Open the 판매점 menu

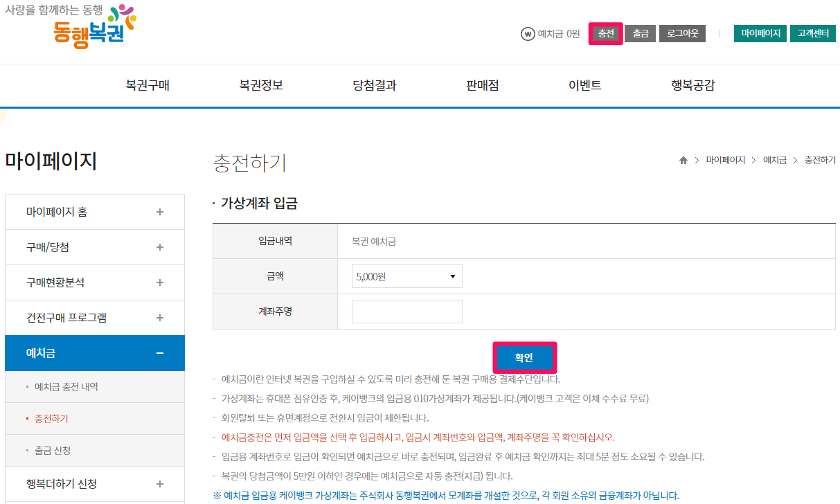point(483,85)
